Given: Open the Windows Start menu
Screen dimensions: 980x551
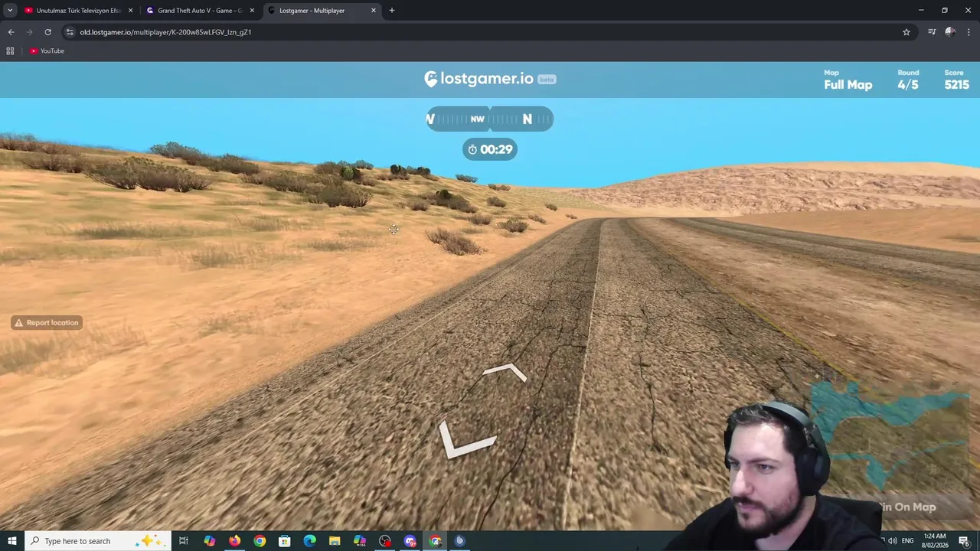Looking at the screenshot, I should [x=11, y=541].
